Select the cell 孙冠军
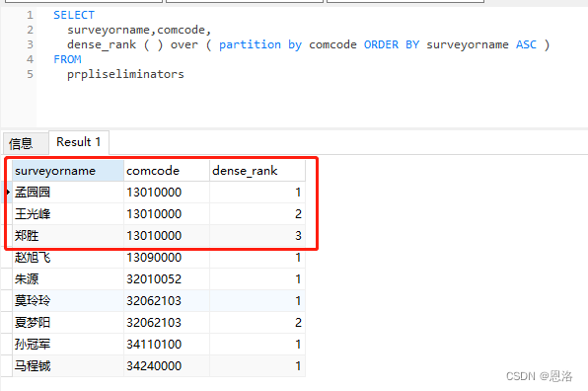Screen dimensions: 588x391 pyautogui.click(x=68, y=344)
